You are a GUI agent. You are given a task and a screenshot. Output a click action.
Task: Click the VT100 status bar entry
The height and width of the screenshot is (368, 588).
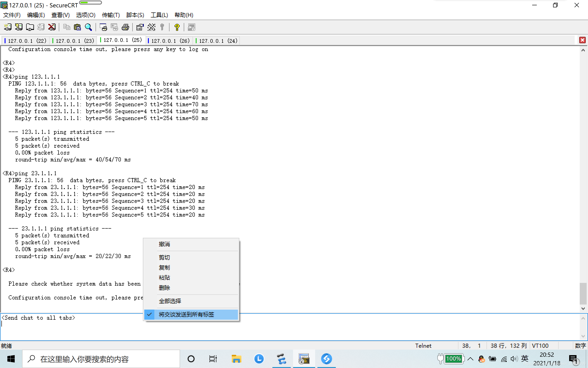tap(540, 346)
